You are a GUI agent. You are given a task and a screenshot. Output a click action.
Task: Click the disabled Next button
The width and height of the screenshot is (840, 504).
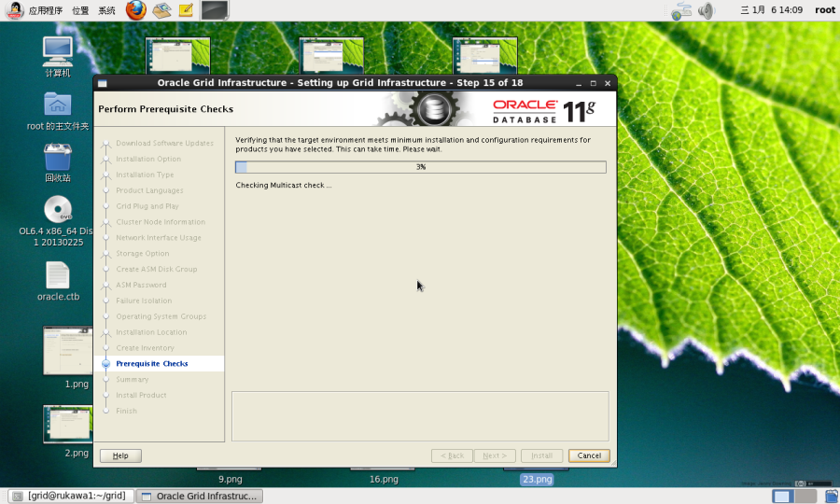pyautogui.click(x=495, y=455)
